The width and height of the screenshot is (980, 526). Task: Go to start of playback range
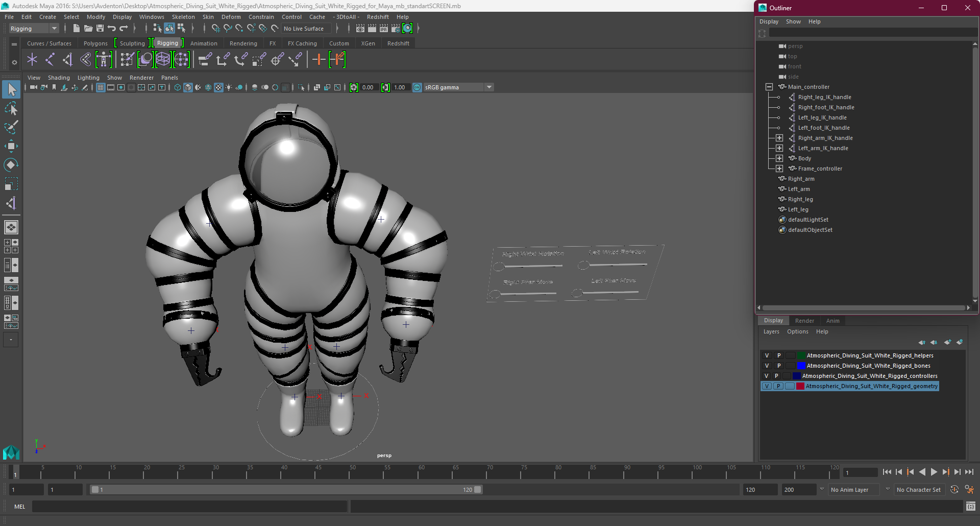[887, 472]
